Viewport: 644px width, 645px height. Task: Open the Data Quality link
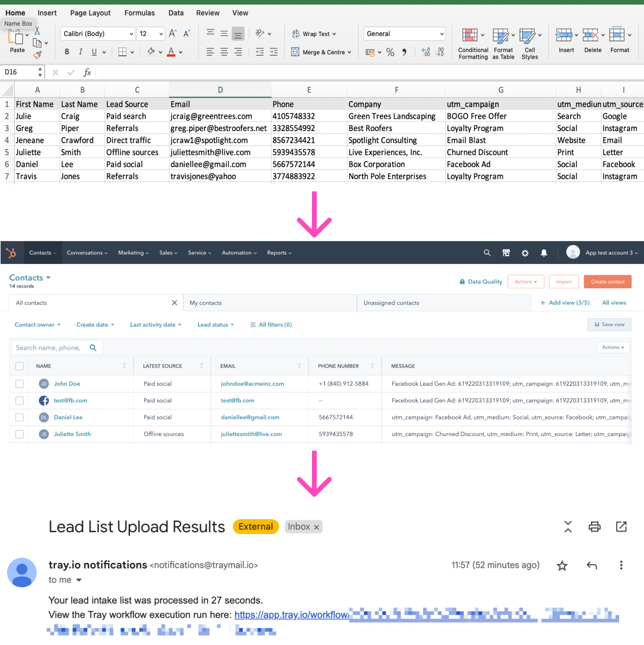point(480,282)
